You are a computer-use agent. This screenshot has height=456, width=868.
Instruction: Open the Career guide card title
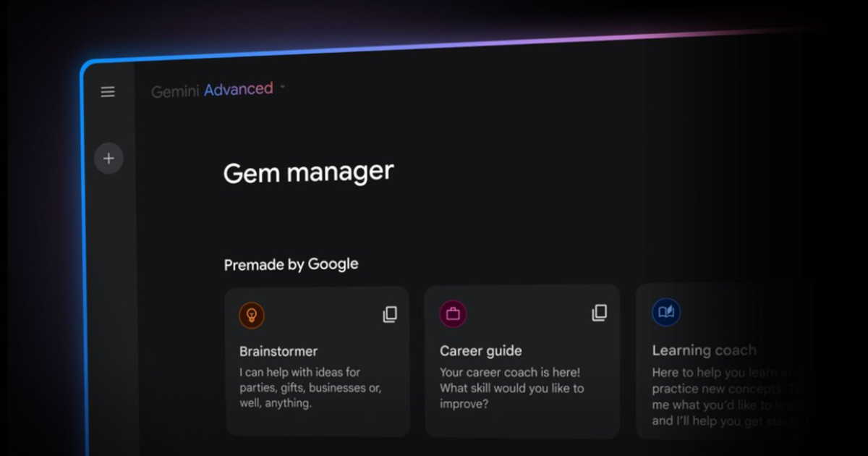481,351
